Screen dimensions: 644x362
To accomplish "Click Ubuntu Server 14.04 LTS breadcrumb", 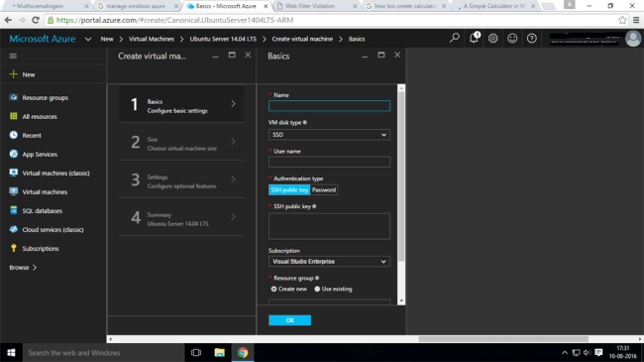I will [223, 39].
